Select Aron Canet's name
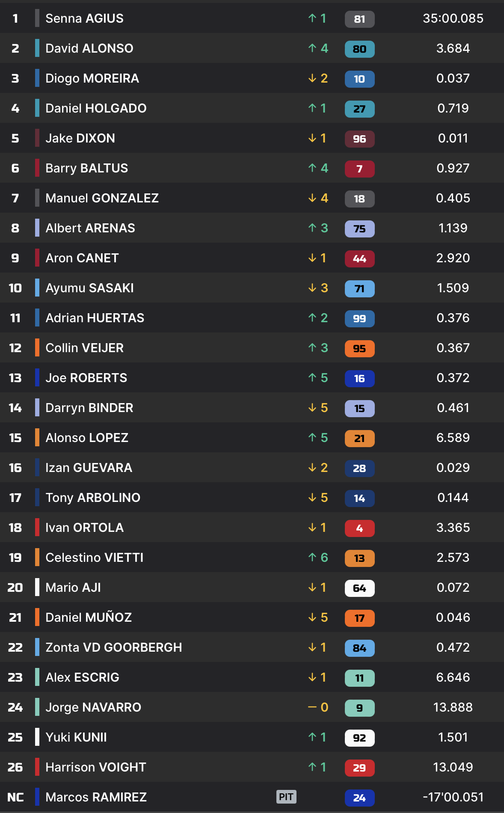The image size is (504, 813). tap(82, 258)
